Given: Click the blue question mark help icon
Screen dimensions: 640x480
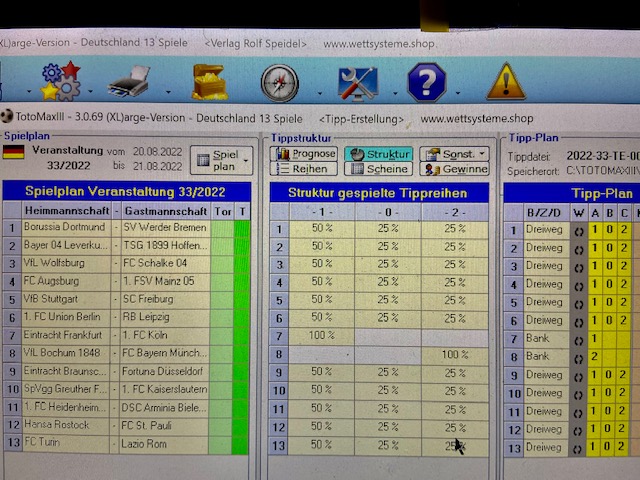Looking at the screenshot, I should tap(427, 82).
